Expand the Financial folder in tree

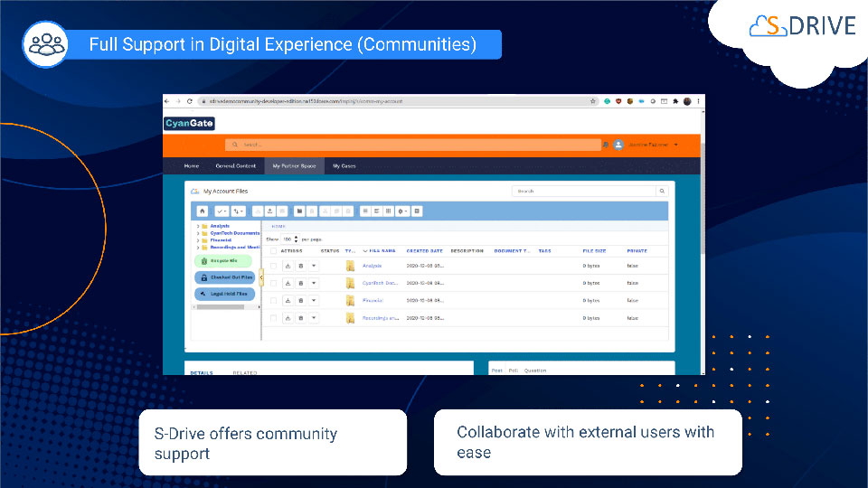198,240
